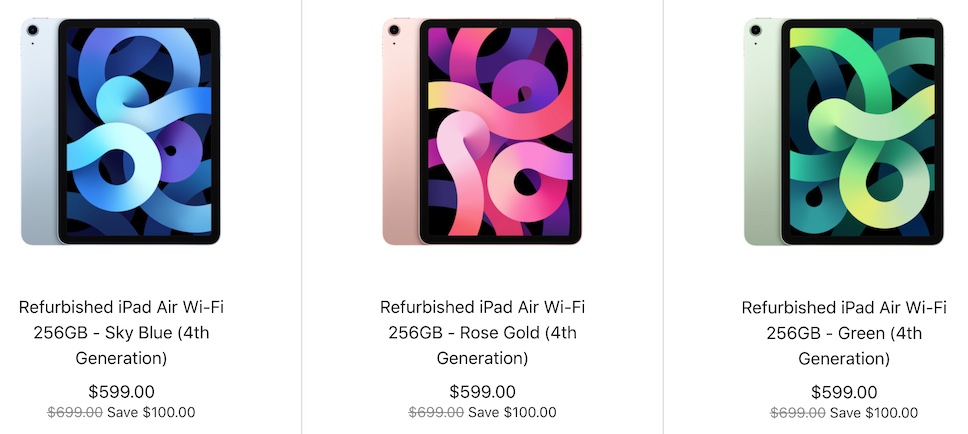Click the $599.00 price under Sky Blue iPad

click(121, 391)
